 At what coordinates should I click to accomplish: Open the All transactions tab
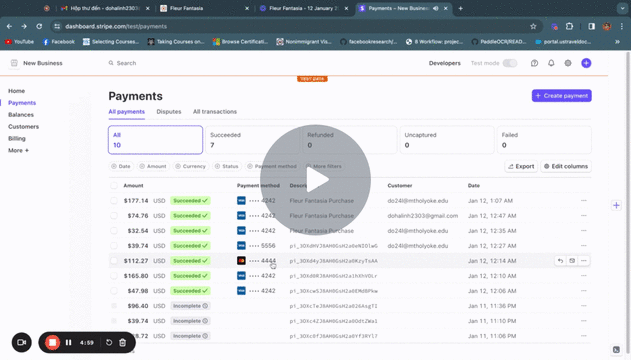pos(214,111)
